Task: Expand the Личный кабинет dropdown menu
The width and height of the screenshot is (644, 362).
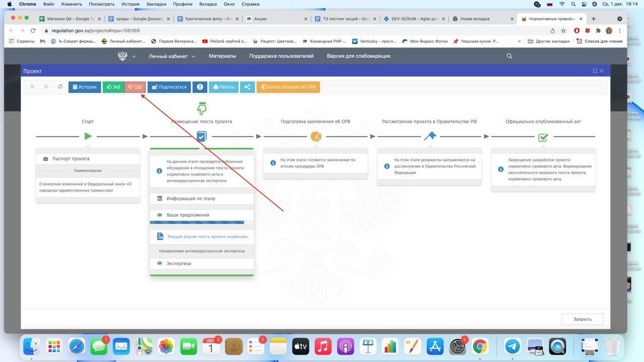Action: [172, 56]
